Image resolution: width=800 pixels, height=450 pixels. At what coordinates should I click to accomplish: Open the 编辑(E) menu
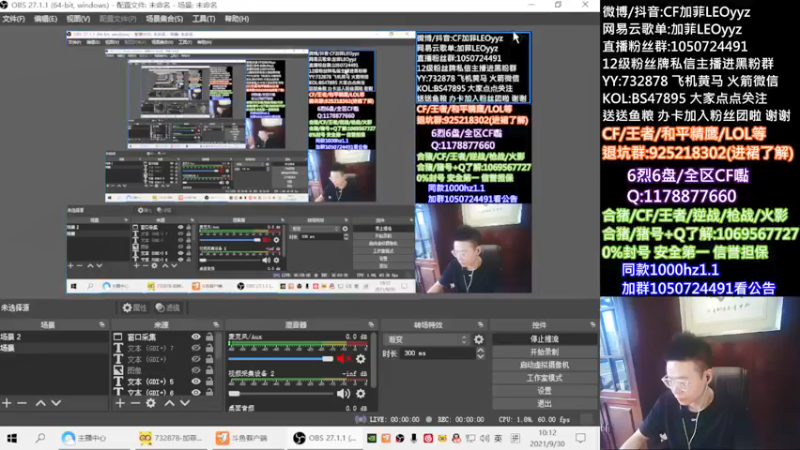[45, 19]
